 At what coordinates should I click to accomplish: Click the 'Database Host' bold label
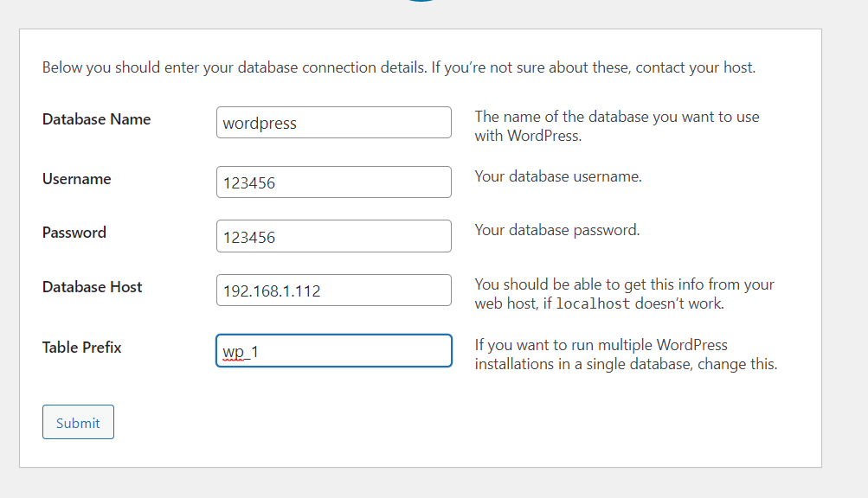93,287
